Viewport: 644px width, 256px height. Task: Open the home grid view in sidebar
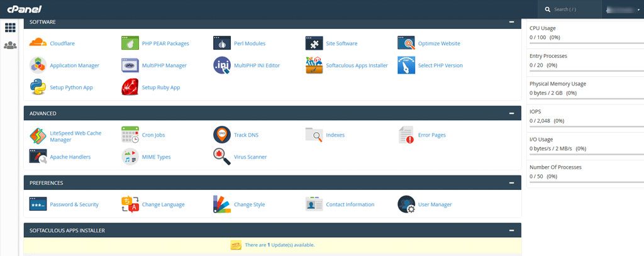(10, 28)
